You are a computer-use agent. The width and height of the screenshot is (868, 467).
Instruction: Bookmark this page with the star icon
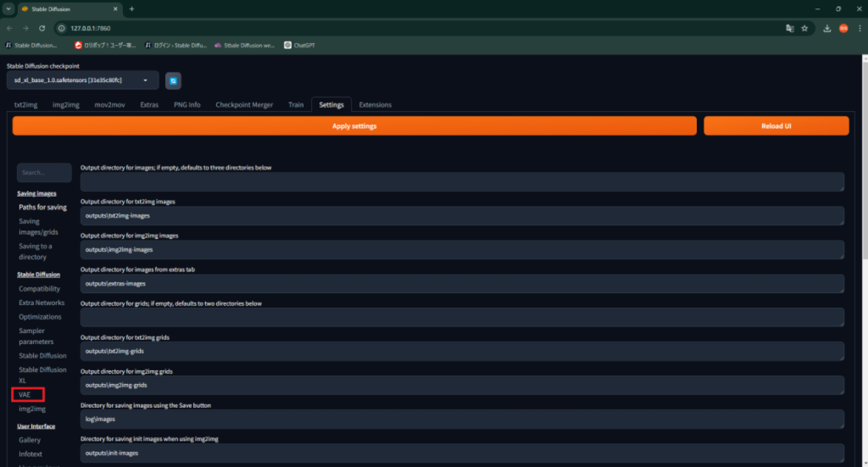[804, 28]
